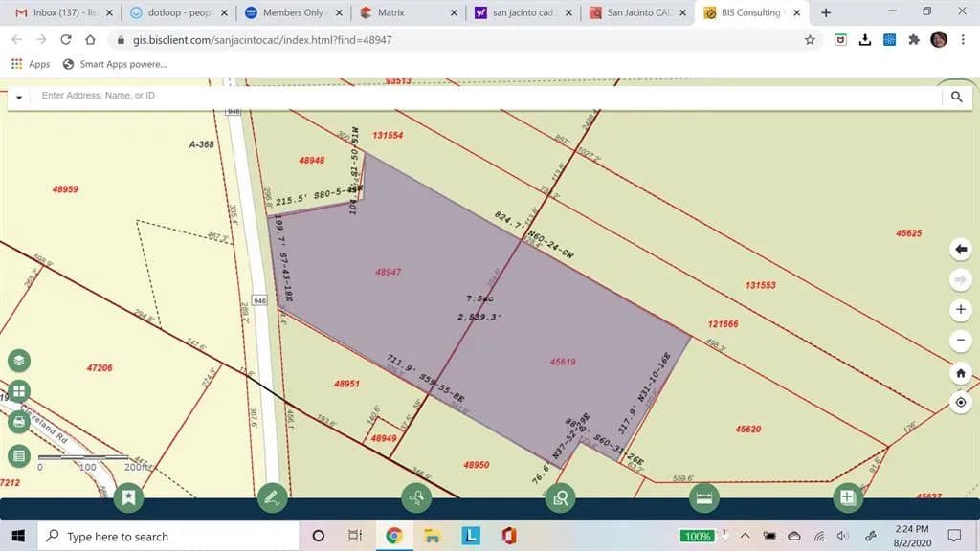
Task: Open the Apps bookmarks shortcut
Action: tap(31, 64)
